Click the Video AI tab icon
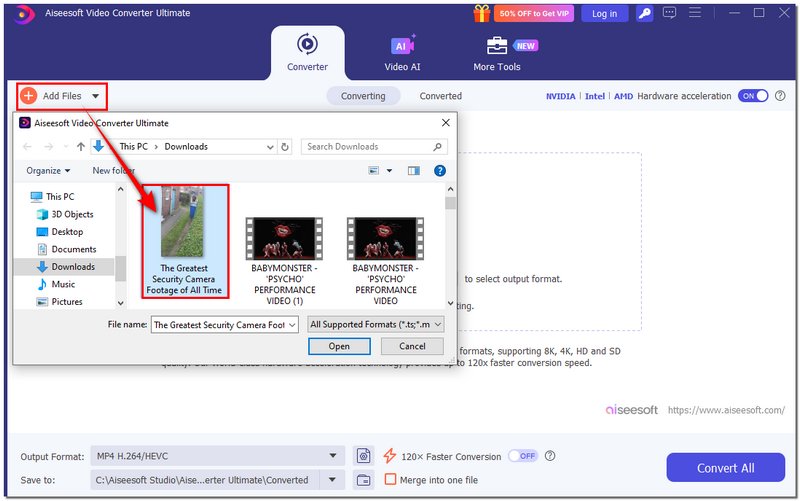 [x=402, y=46]
